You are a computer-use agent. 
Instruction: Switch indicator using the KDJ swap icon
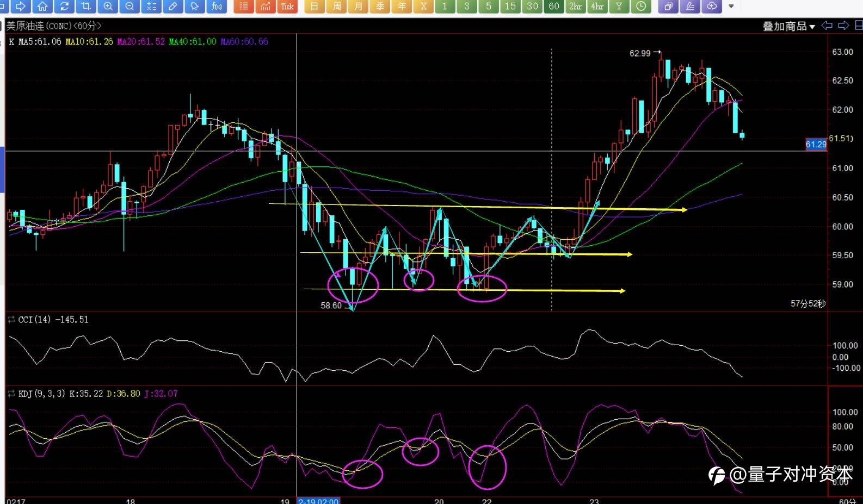pyautogui.click(x=11, y=393)
